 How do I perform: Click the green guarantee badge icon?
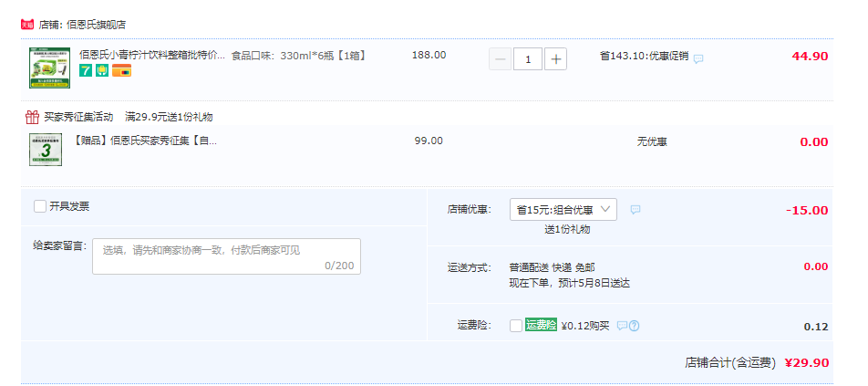(102, 70)
